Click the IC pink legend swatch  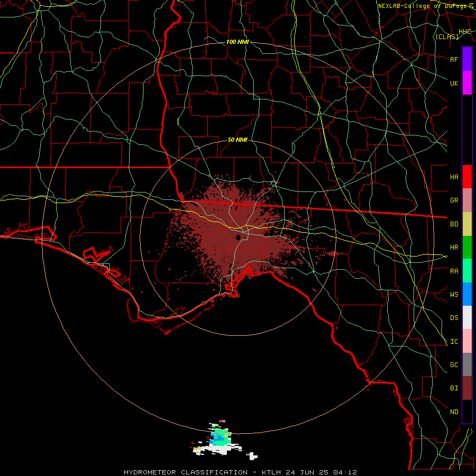click(x=467, y=341)
